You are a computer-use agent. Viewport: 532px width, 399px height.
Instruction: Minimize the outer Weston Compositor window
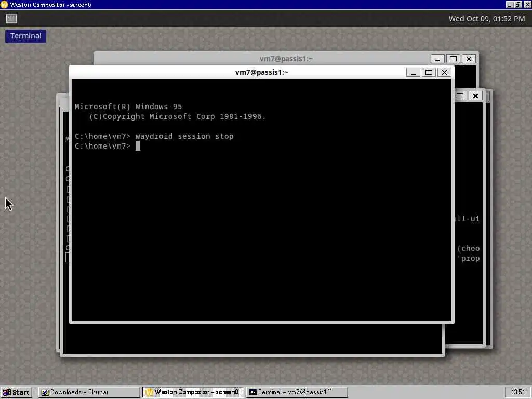[510, 4]
